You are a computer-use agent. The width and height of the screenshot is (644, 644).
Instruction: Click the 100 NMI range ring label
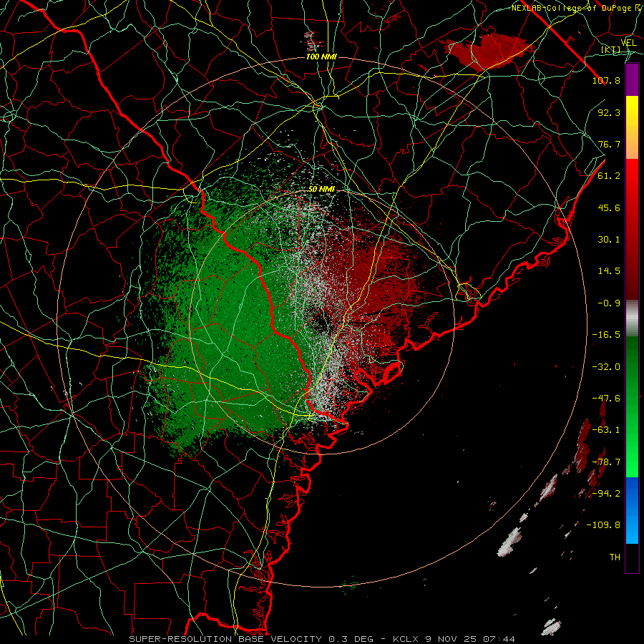(x=321, y=57)
